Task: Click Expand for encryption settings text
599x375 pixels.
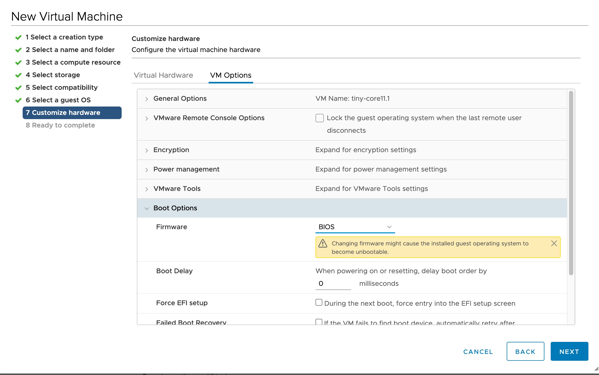Action: 366,150
